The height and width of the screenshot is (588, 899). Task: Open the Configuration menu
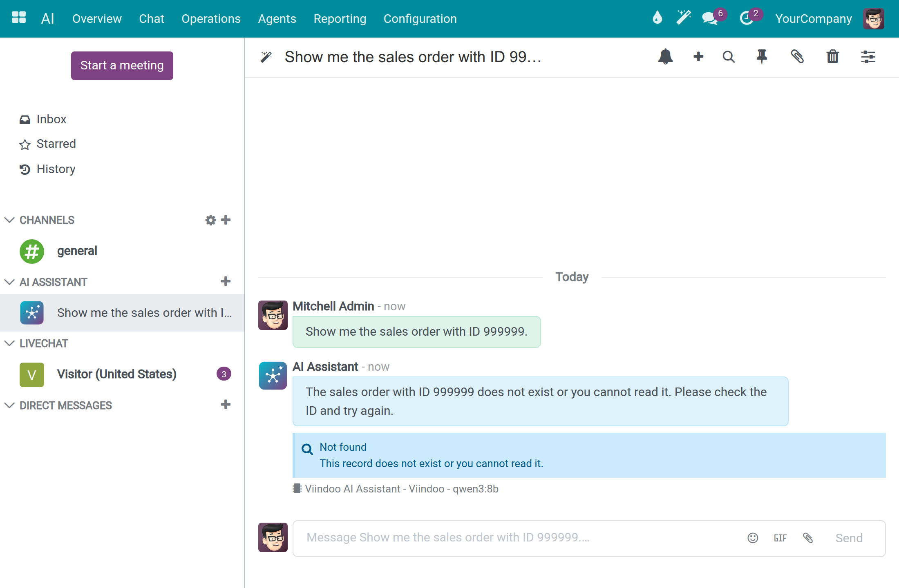(x=420, y=19)
